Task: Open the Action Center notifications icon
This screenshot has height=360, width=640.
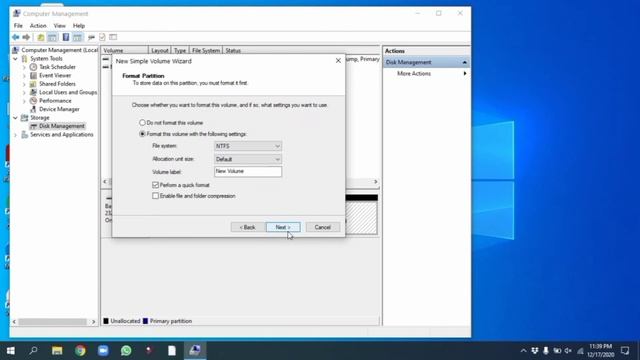Action: [625, 351]
